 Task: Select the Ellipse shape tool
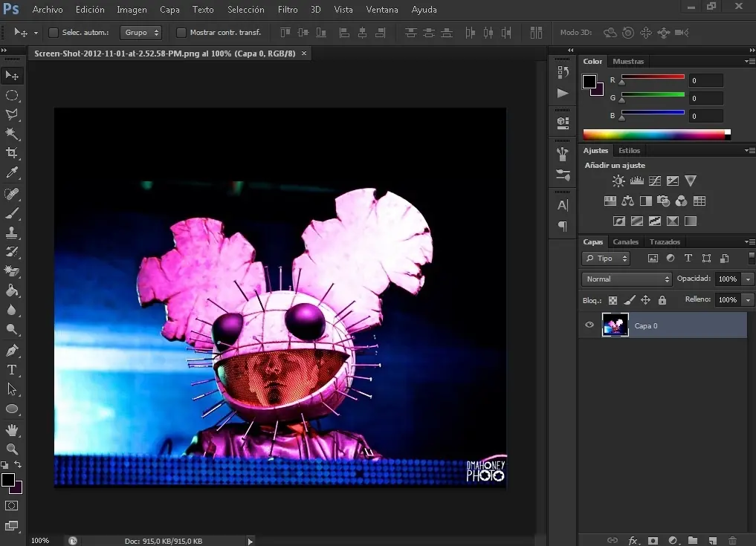(12, 409)
